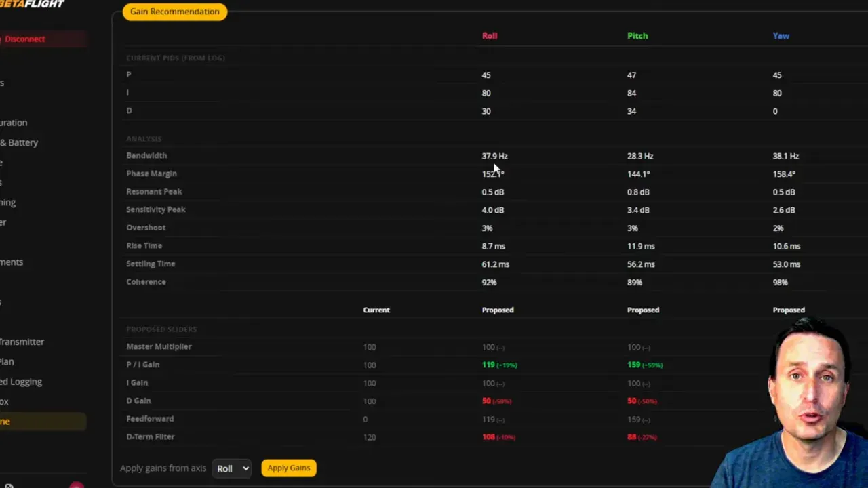The image size is (868, 488).
Task: Click the Current column header
Action: (376, 310)
